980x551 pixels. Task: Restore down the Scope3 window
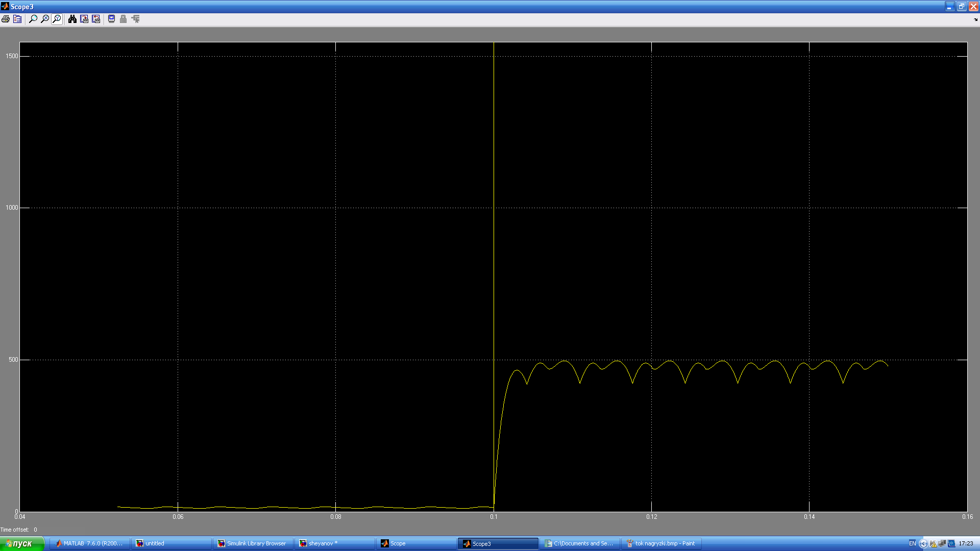tap(962, 7)
